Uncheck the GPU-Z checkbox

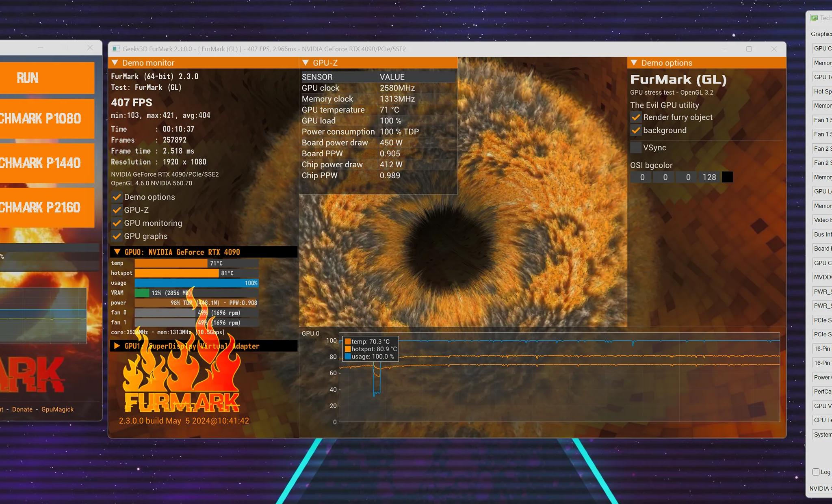click(x=117, y=210)
